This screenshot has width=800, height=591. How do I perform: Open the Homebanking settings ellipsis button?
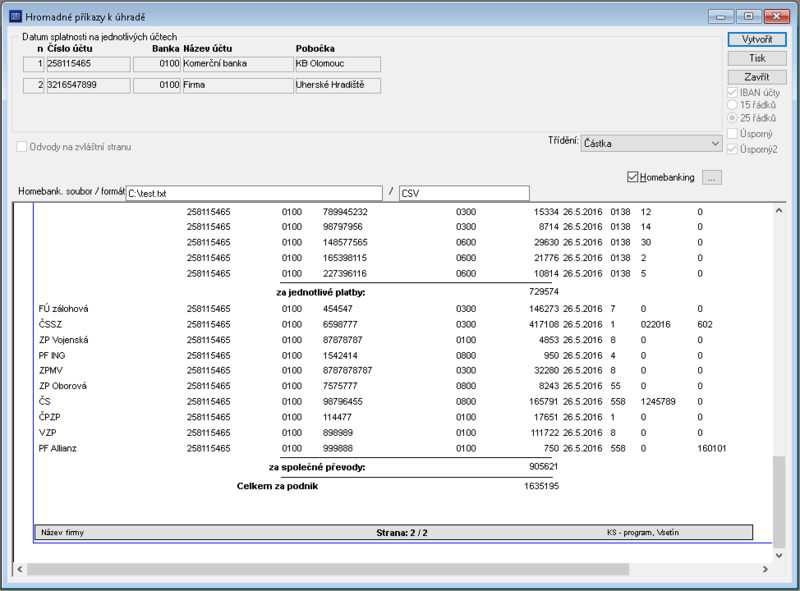point(712,178)
